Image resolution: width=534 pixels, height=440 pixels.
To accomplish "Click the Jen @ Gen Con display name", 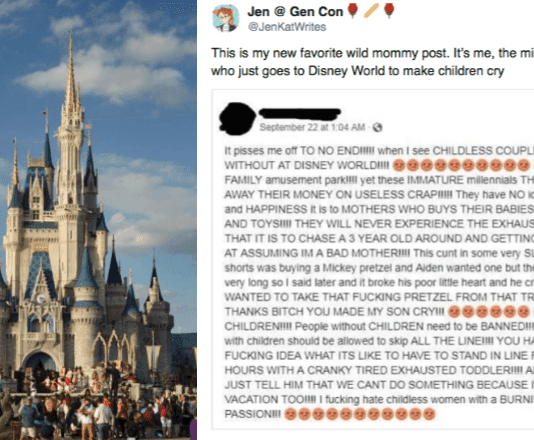I will (x=295, y=12).
